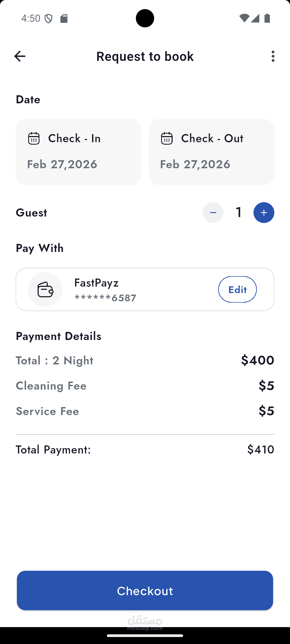Open the Check - In date picker
The width and height of the screenshot is (290, 644).
point(78,152)
